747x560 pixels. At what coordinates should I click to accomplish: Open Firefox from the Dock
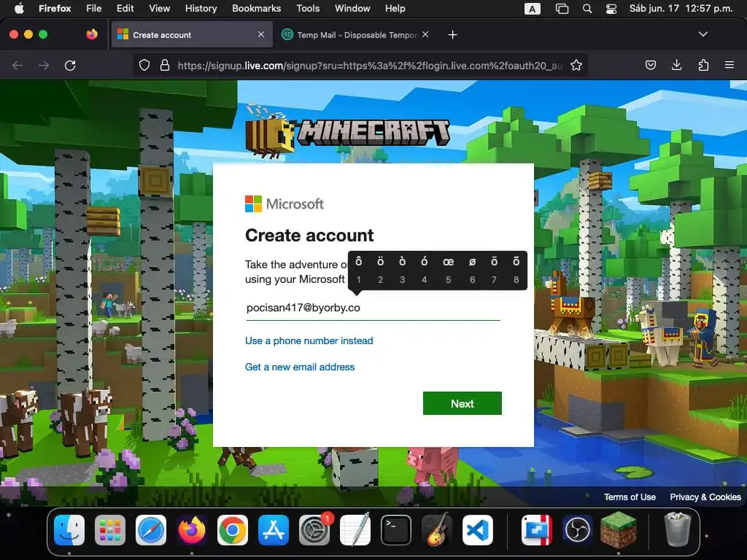click(192, 530)
